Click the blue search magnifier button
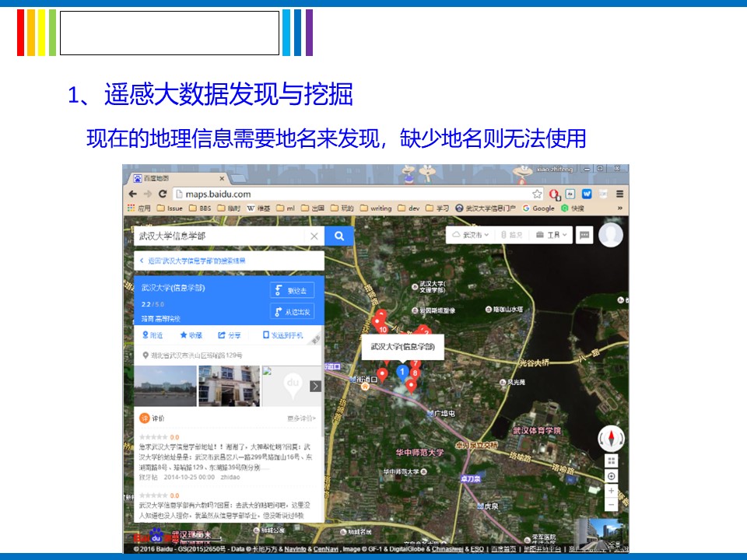Viewport: 747px width, 560px height. click(339, 236)
